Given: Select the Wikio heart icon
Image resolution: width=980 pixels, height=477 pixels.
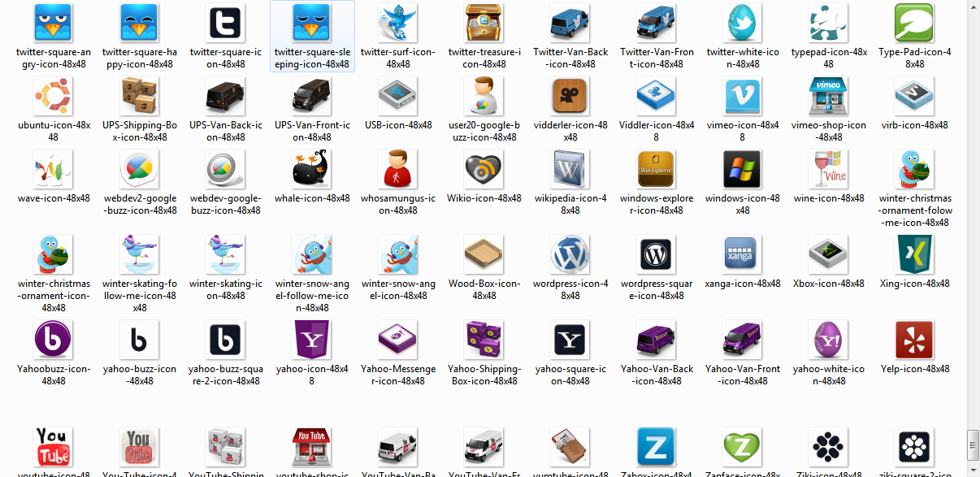Looking at the screenshot, I should pos(484,170).
